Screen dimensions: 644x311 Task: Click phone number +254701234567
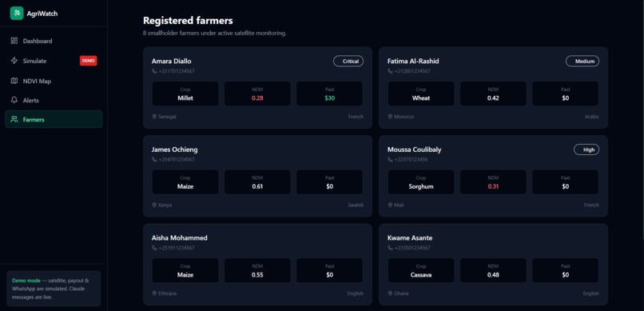click(177, 159)
